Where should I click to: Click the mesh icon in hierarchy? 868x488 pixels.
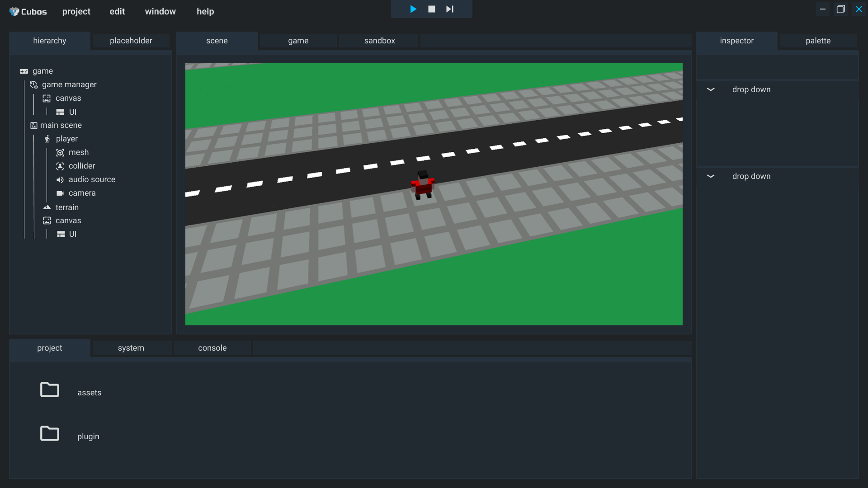tap(60, 153)
